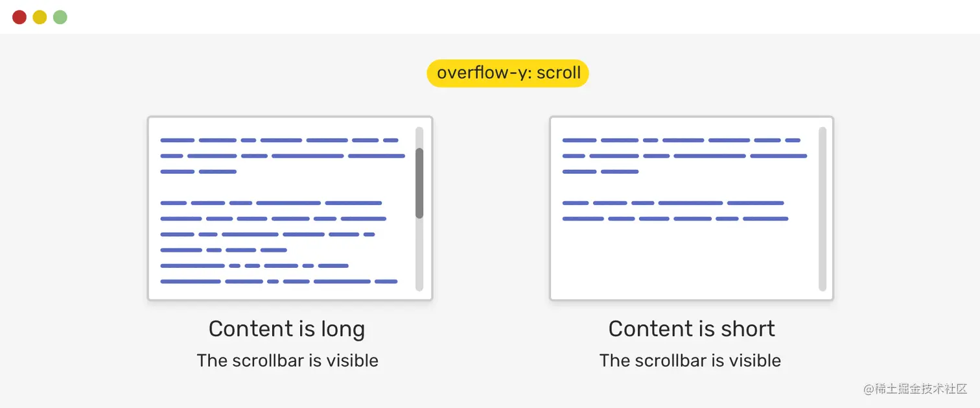
Task: Click the scrollbar track below the thumb in the long content box
Action: click(419, 256)
